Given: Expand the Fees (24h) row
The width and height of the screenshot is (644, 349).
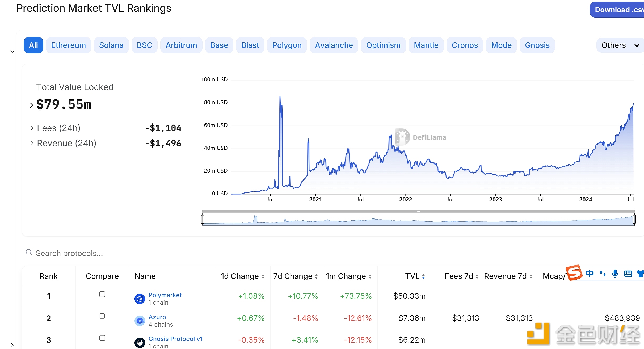Looking at the screenshot, I should coord(32,128).
